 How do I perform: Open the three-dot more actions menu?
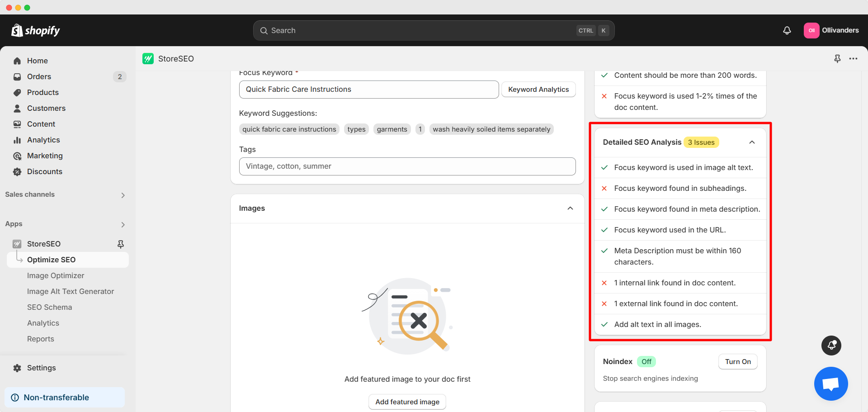(x=853, y=59)
